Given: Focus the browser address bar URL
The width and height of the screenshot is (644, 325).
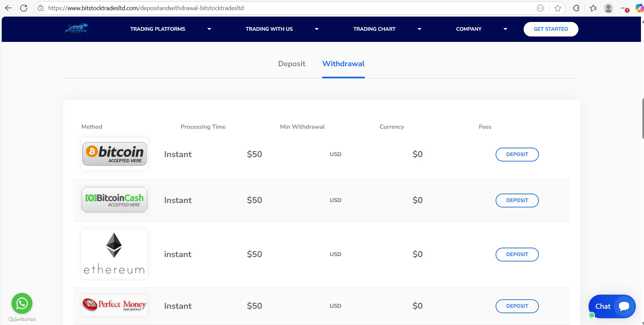Looking at the screenshot, I should point(146,8).
